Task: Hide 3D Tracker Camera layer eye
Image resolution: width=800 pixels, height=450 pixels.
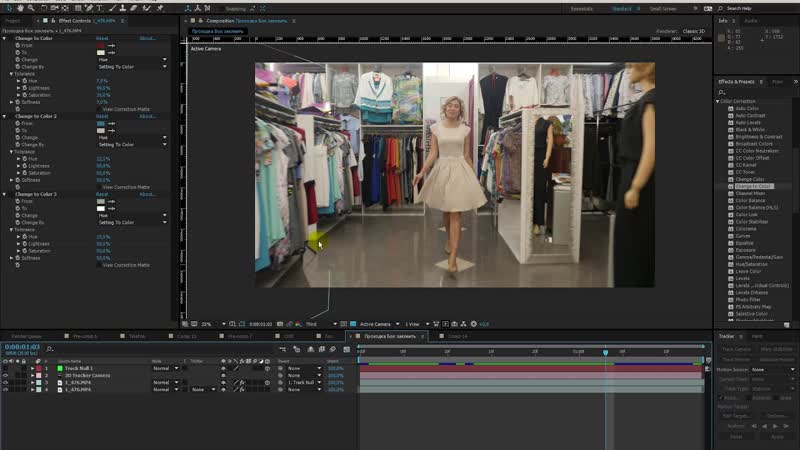Action: [6, 375]
